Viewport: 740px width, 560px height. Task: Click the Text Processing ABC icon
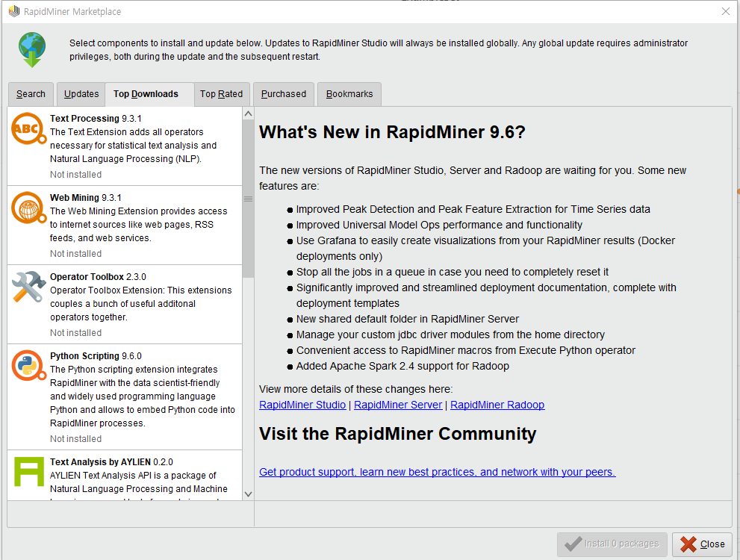[x=29, y=128]
